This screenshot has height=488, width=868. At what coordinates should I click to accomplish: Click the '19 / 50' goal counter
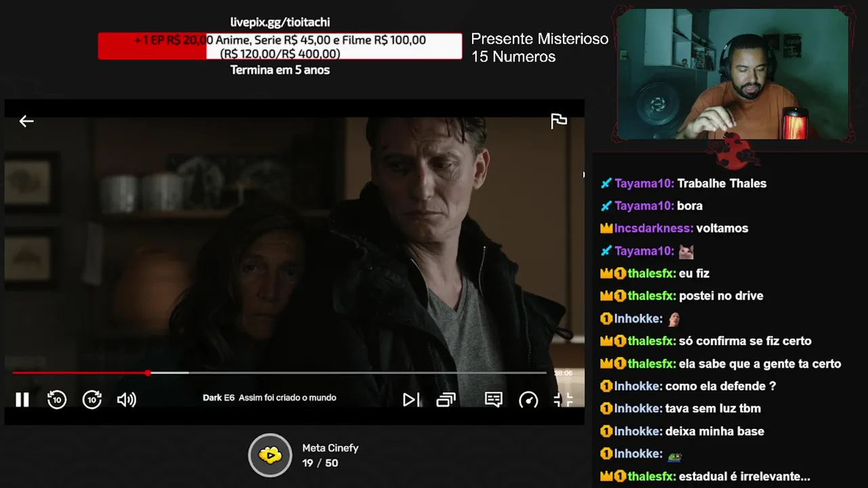click(x=320, y=463)
